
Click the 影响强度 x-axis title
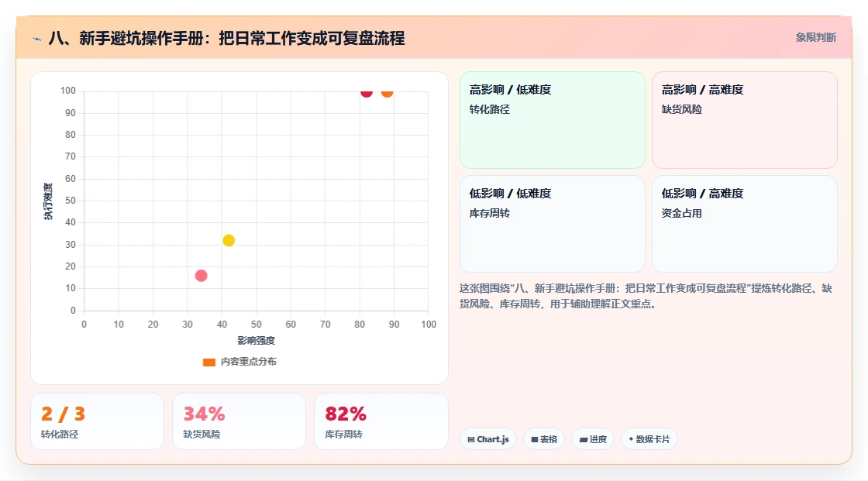[x=257, y=340]
